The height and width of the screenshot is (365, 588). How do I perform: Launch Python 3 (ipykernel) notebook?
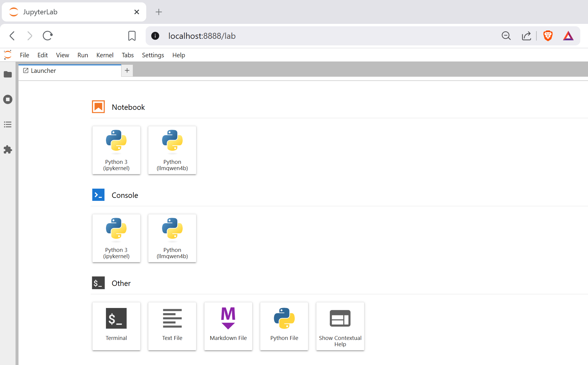pyautogui.click(x=116, y=150)
